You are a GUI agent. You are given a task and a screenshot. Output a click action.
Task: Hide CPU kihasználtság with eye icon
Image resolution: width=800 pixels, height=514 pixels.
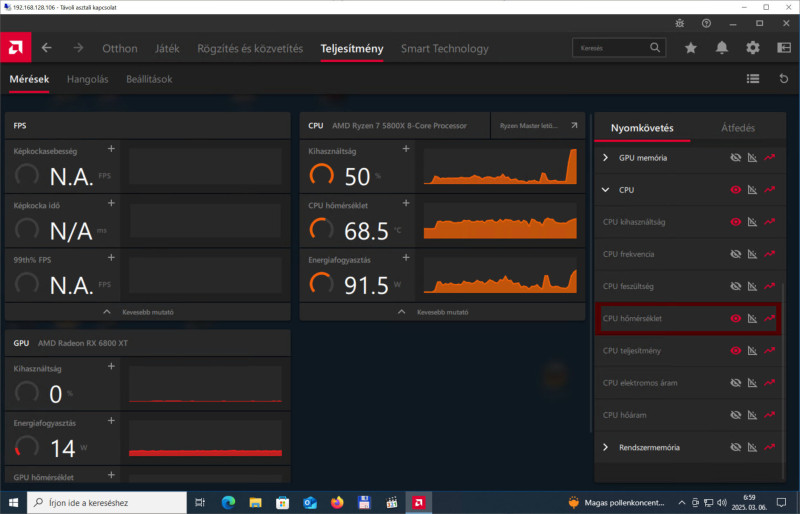pyautogui.click(x=735, y=222)
